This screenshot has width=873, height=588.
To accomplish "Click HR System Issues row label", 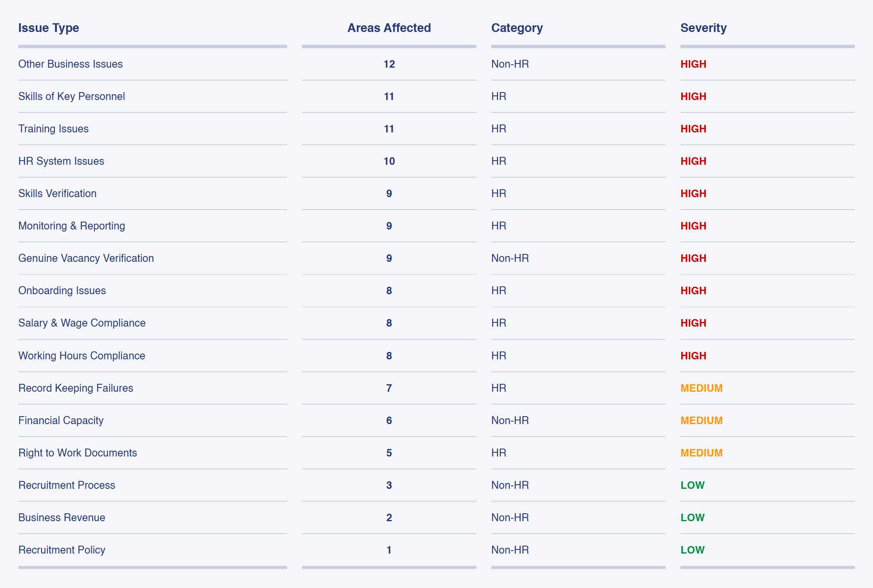I will [x=61, y=161].
